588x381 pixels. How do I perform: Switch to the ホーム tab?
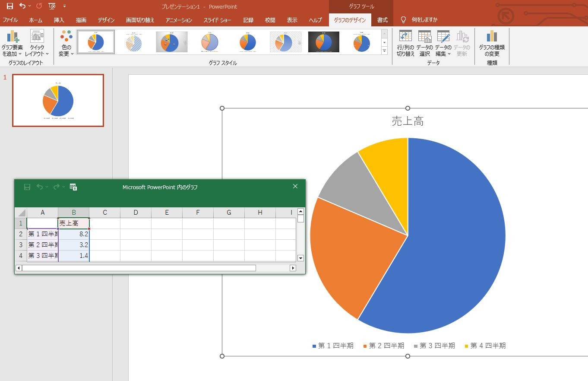pyautogui.click(x=36, y=20)
